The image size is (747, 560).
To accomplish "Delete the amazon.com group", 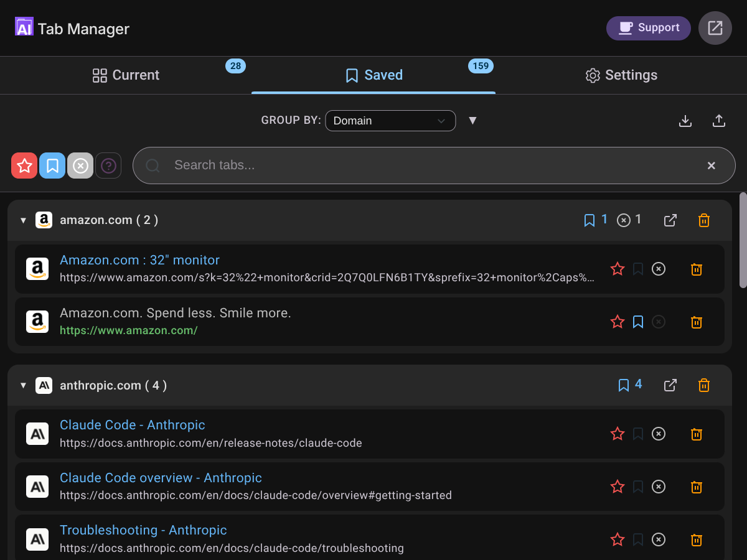I will pos(704,220).
